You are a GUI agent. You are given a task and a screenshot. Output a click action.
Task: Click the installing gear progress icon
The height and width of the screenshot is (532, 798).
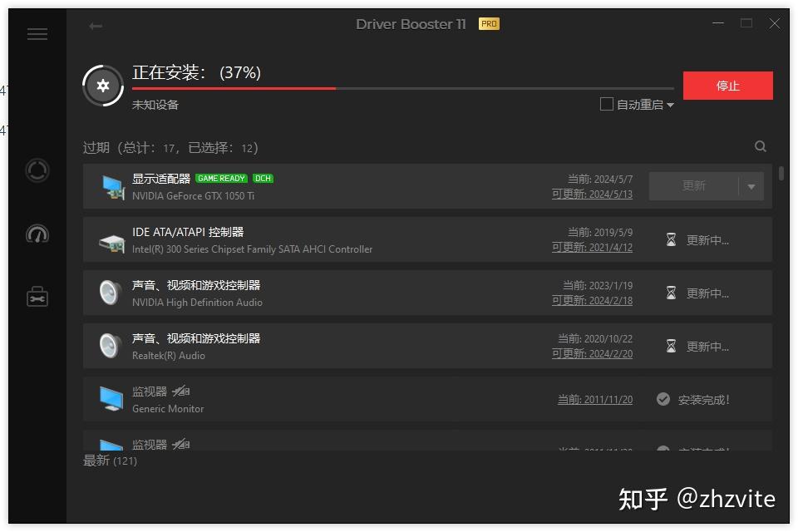(x=103, y=86)
